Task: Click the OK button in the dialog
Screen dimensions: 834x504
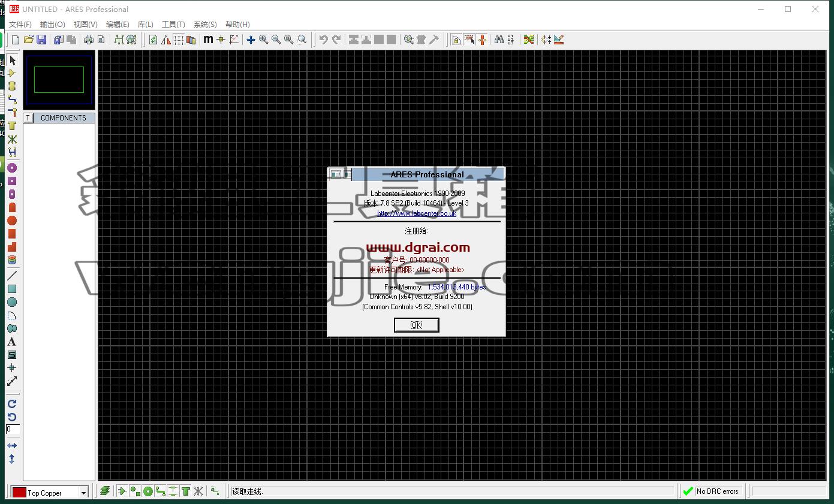Action: click(x=417, y=325)
